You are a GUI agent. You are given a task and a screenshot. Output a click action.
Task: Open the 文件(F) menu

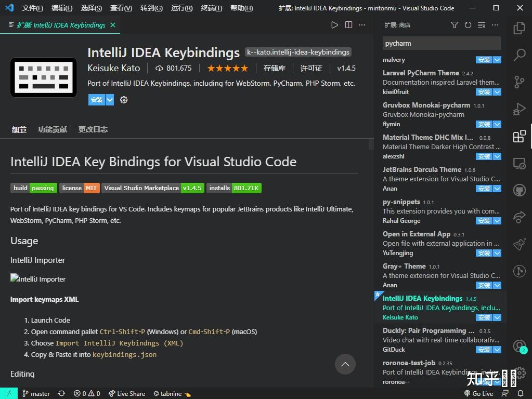pyautogui.click(x=33, y=8)
